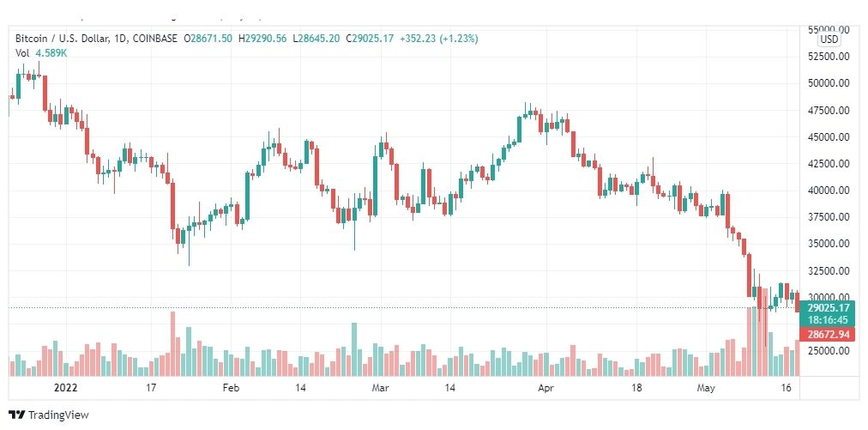The image size is (868, 430).
Task: Select the Apr marker on time axis
Action: 546,388
